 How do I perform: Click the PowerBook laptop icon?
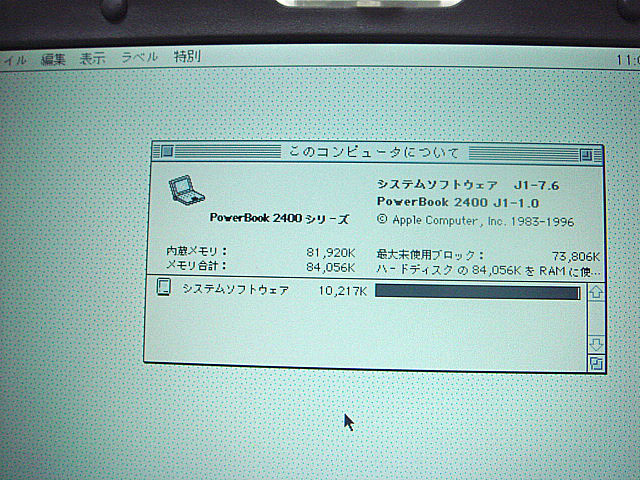point(186,190)
